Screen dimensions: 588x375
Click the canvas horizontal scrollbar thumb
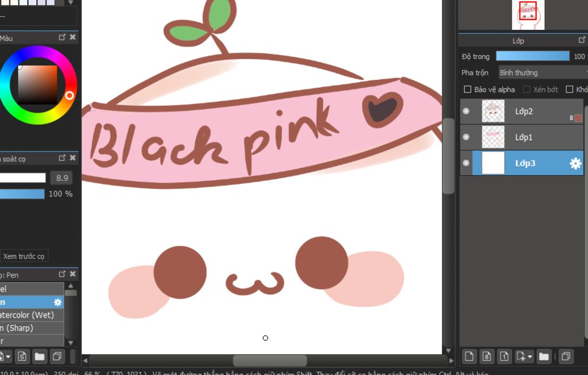click(x=270, y=361)
